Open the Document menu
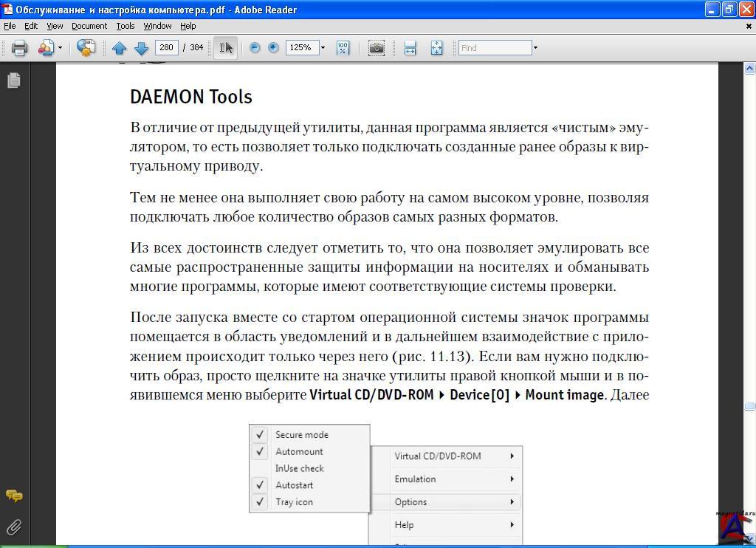The height and width of the screenshot is (548, 756). pos(89,26)
